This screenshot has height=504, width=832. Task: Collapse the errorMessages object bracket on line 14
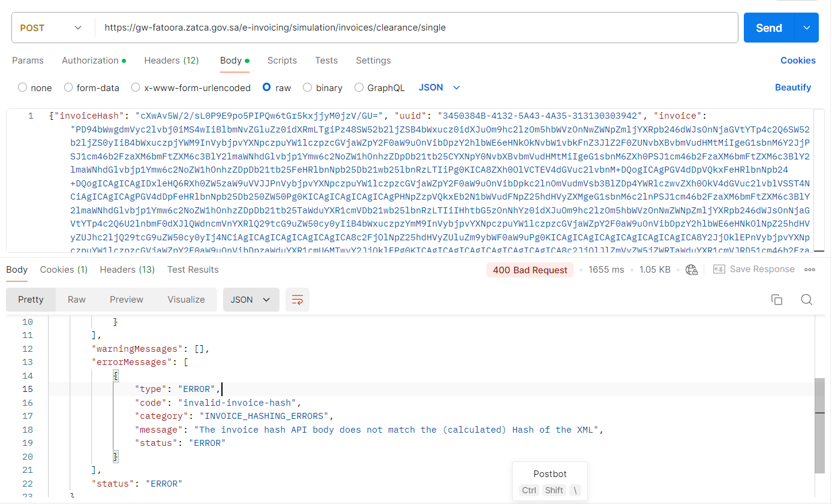pos(116,376)
